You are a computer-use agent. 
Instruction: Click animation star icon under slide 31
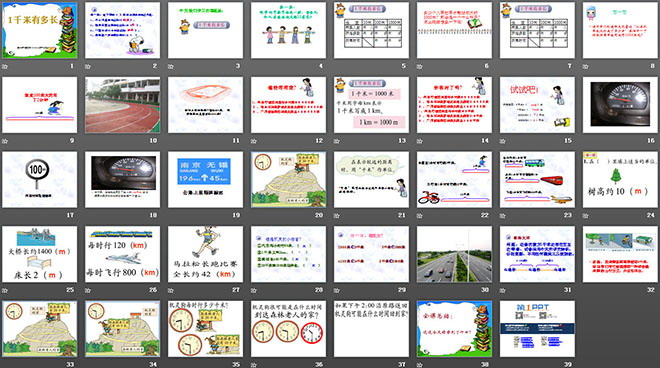point(503,290)
